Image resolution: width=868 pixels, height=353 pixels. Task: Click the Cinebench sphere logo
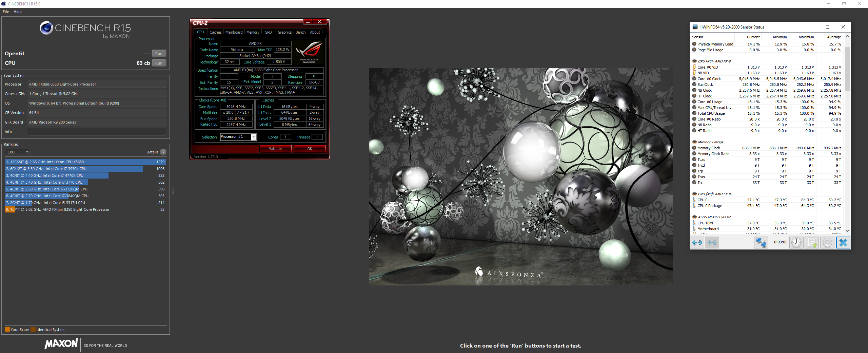pos(46,28)
